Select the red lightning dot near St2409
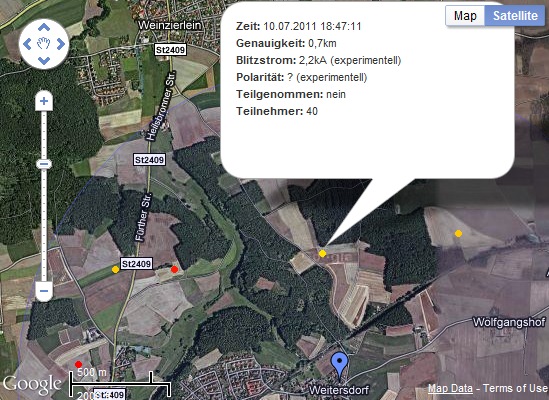Viewport: 549px width, 400px height. click(x=174, y=269)
